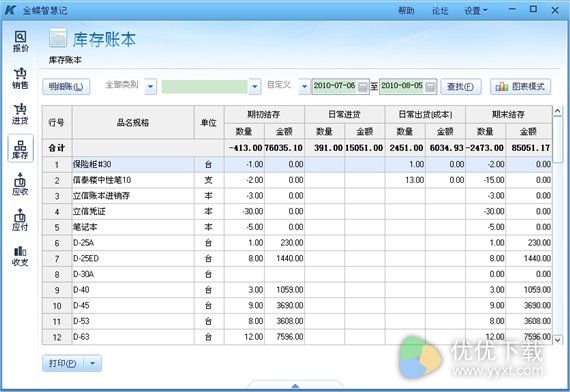Click the 打印(P) print button
Screen dimensions: 570x392
(x=63, y=363)
